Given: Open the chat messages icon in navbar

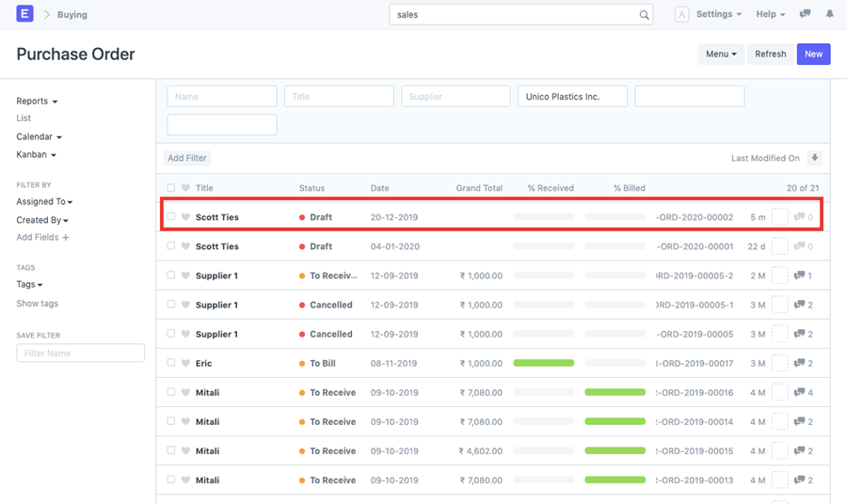Looking at the screenshot, I should point(805,14).
